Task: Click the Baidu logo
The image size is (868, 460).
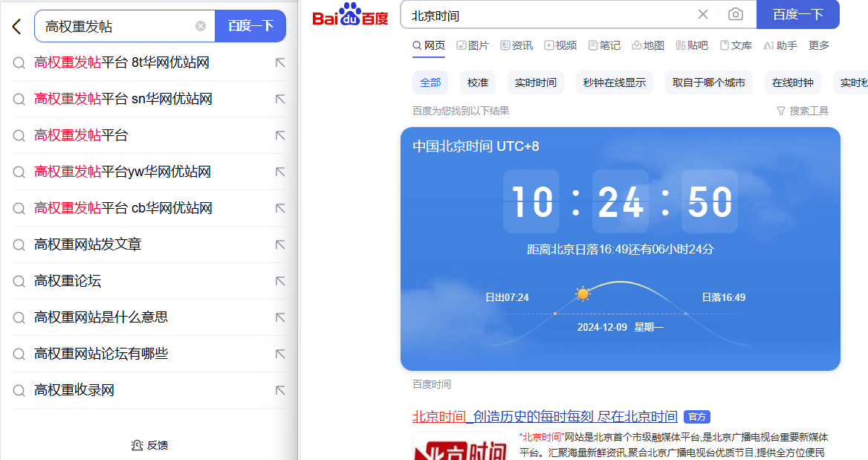Action: point(350,15)
